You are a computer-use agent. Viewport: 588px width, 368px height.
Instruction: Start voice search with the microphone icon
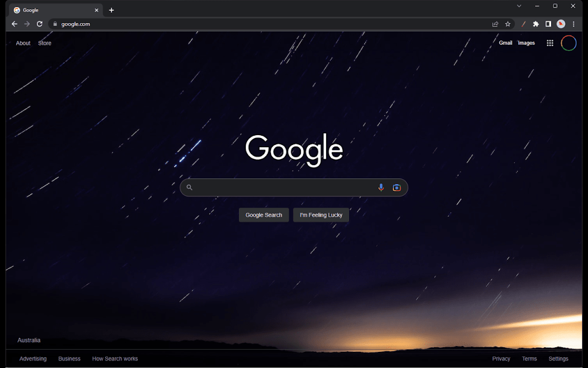pyautogui.click(x=381, y=187)
